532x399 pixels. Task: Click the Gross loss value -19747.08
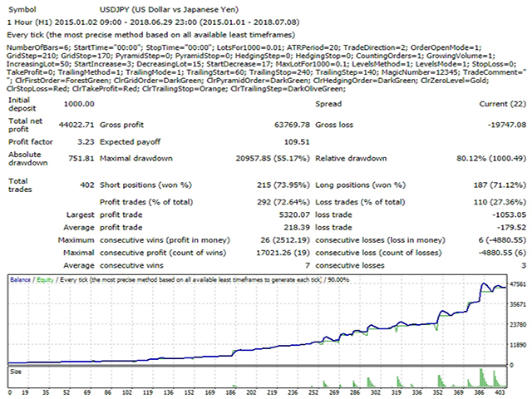point(507,125)
